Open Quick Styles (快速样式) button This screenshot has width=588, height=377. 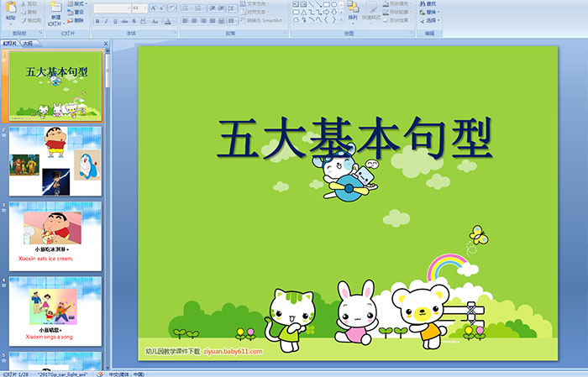(371, 11)
